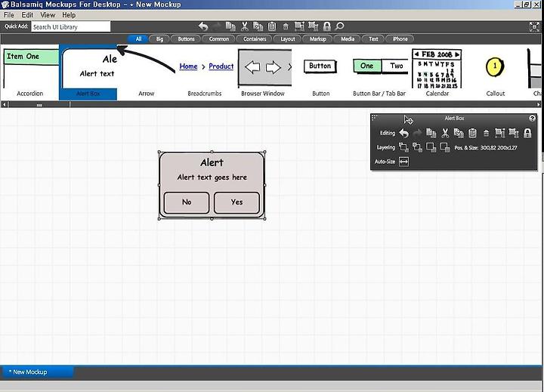Image resolution: width=544 pixels, height=392 pixels.
Task: Select the Layout library category
Action: pyautogui.click(x=288, y=39)
